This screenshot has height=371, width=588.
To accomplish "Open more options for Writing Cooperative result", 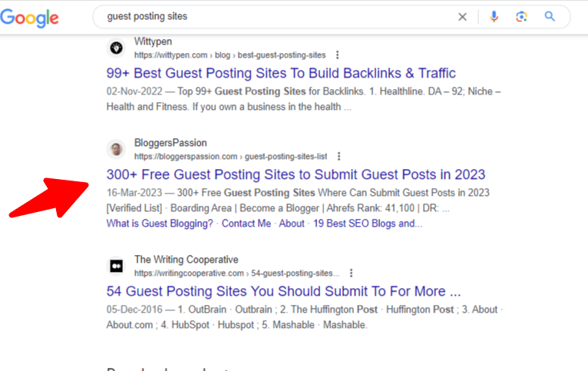I will pos(351,273).
